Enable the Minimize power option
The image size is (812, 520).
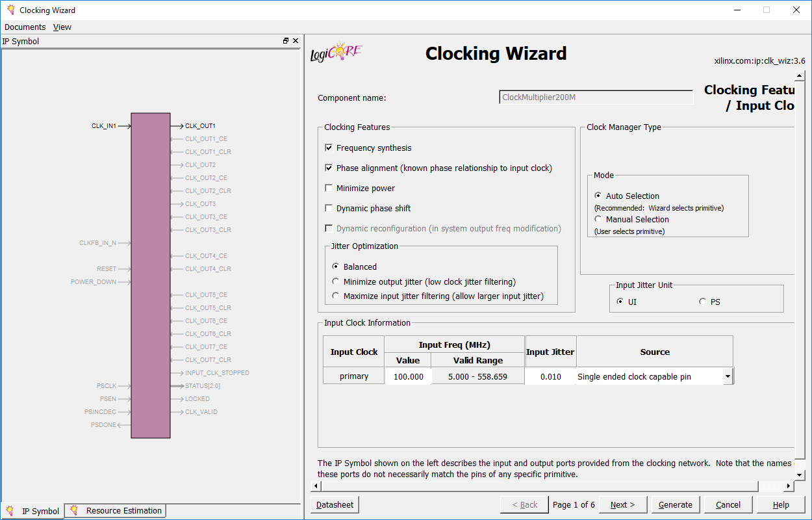[329, 188]
